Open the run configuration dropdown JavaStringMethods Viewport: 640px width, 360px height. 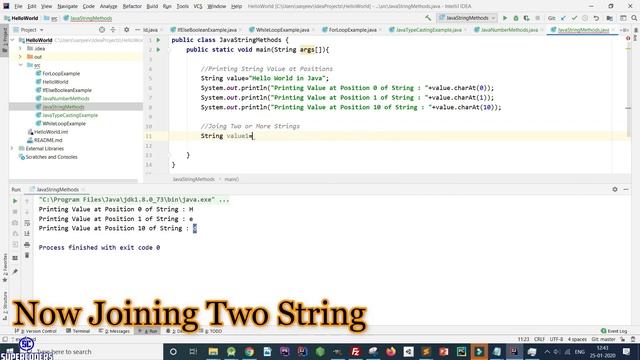point(467,18)
